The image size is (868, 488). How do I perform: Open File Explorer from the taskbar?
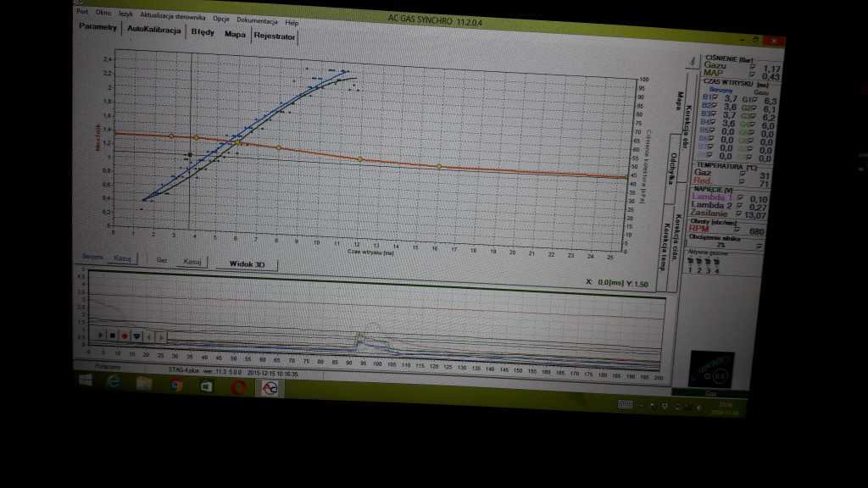(x=144, y=385)
